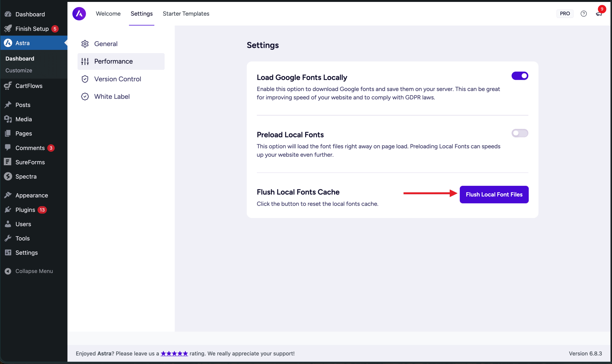Open CartFlows from the sidebar

[x=29, y=86]
